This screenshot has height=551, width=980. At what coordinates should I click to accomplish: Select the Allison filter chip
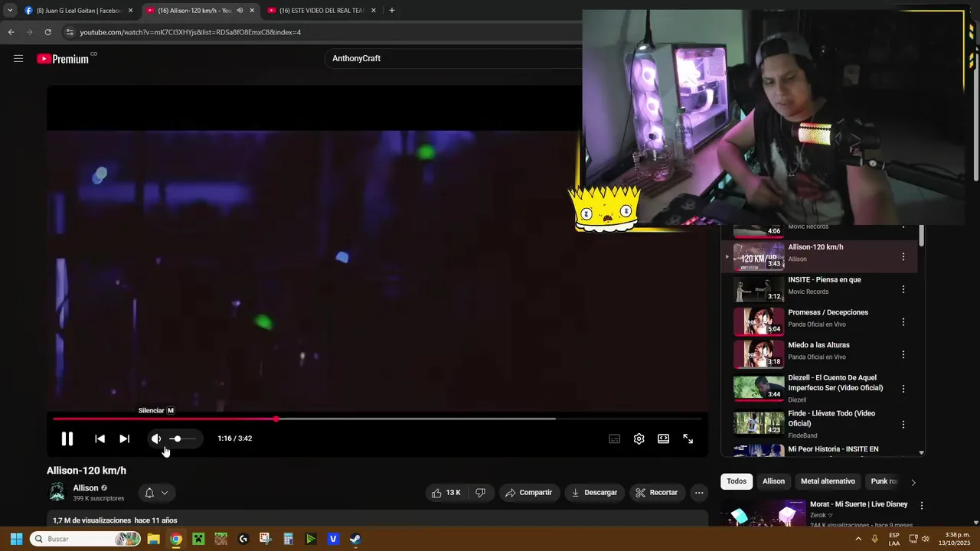[773, 481]
